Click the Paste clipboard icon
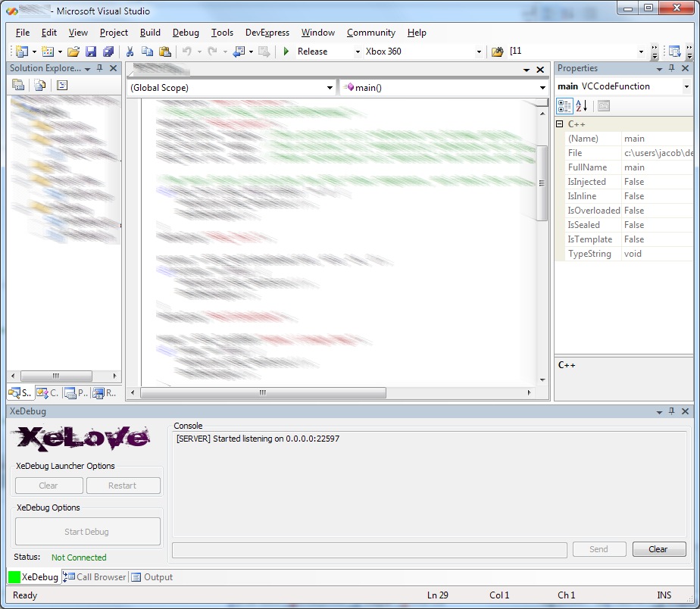 pos(164,52)
